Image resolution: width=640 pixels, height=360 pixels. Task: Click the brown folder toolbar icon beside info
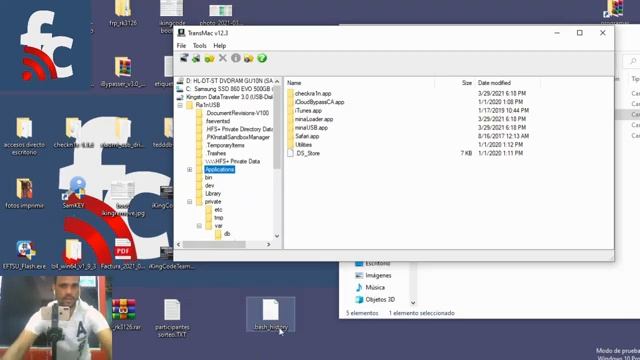click(x=249, y=58)
